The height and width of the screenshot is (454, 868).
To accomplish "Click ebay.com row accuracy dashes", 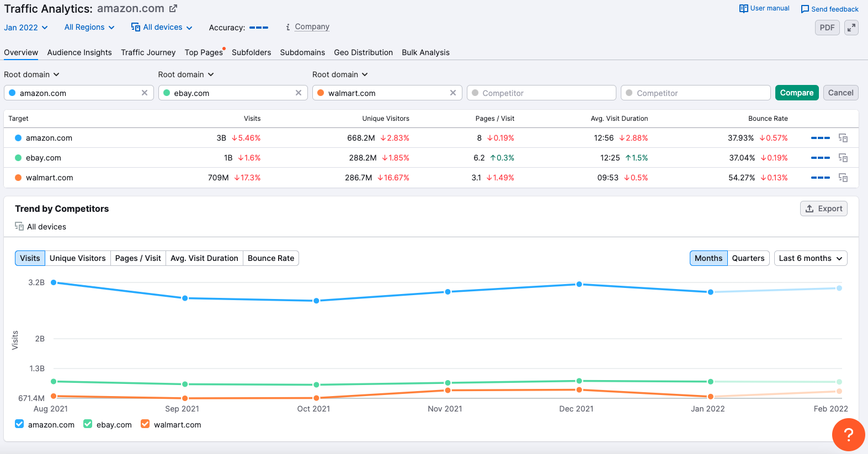I will click(x=821, y=158).
